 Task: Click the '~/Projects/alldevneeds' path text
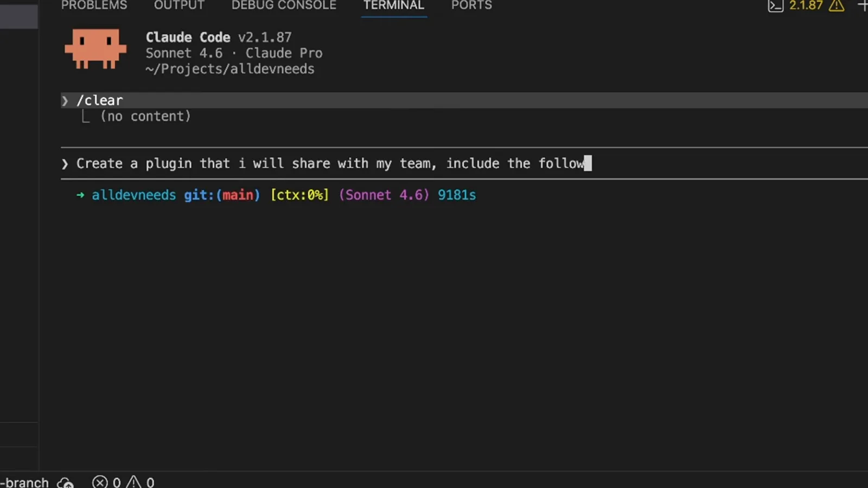[x=230, y=69]
